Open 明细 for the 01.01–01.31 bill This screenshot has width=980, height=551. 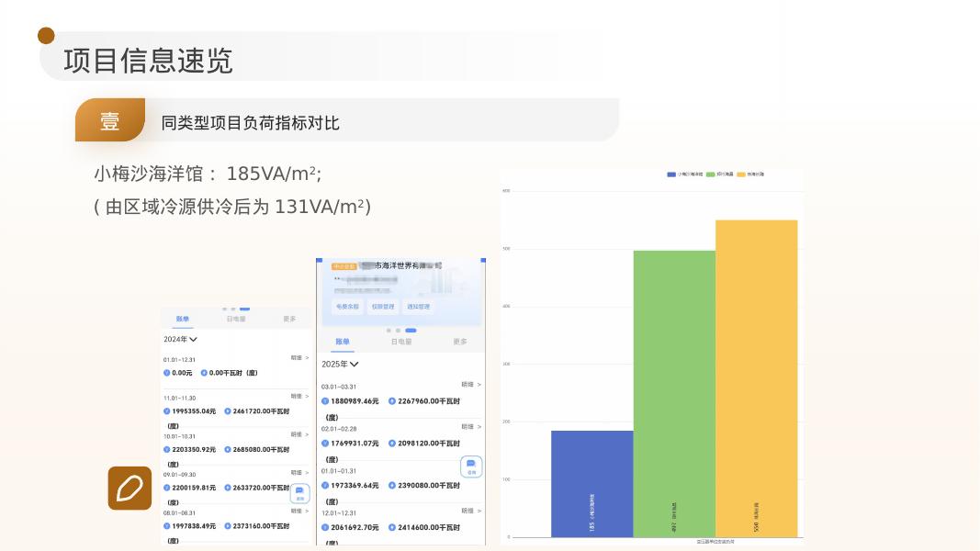point(471,468)
